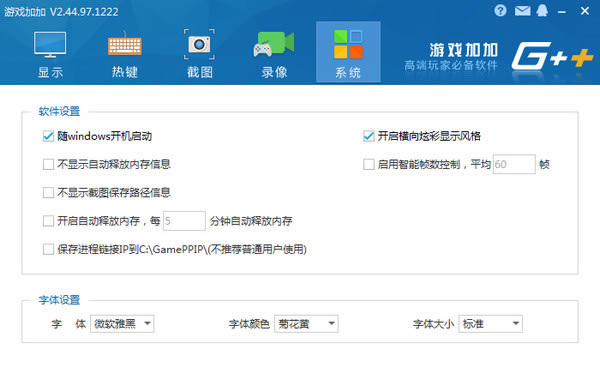
Task: Click the 字体颜色 label
Action: (249, 324)
